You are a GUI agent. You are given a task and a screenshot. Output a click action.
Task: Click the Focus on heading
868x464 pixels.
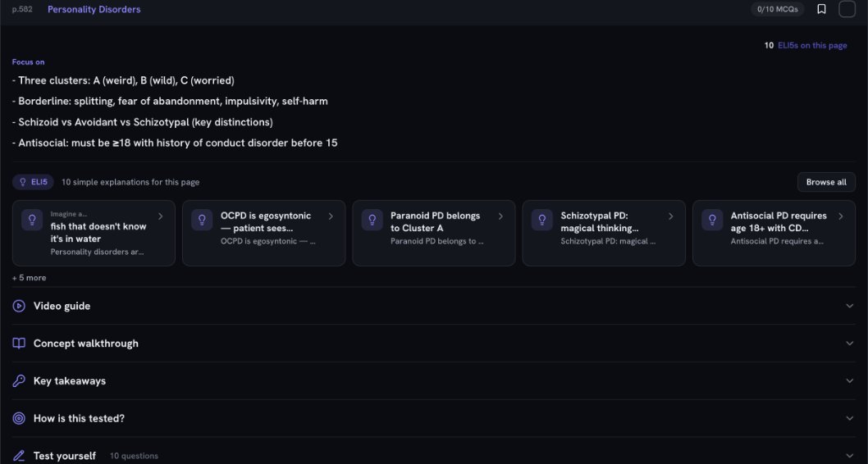(x=28, y=62)
